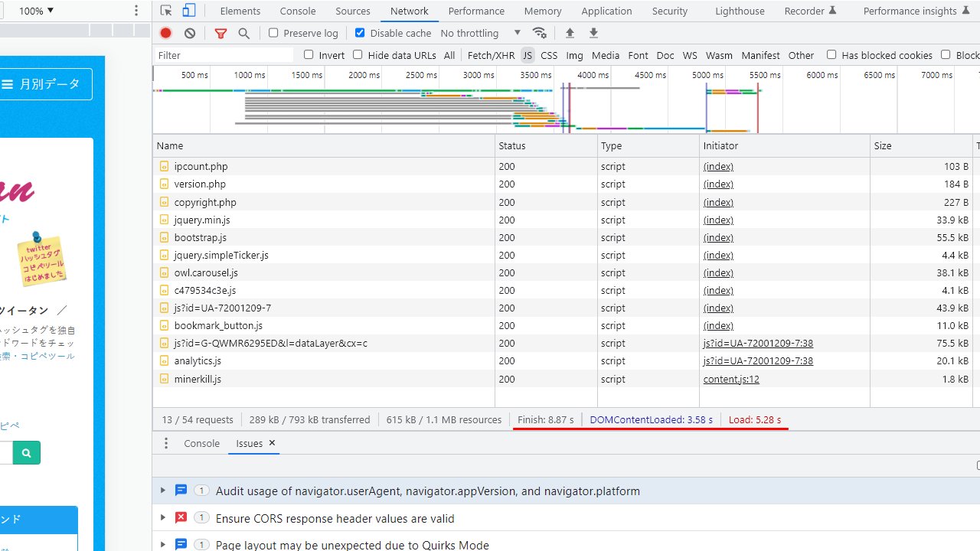Open the content.js:12 initiator link
The image size is (980, 551).
pyautogui.click(x=731, y=379)
